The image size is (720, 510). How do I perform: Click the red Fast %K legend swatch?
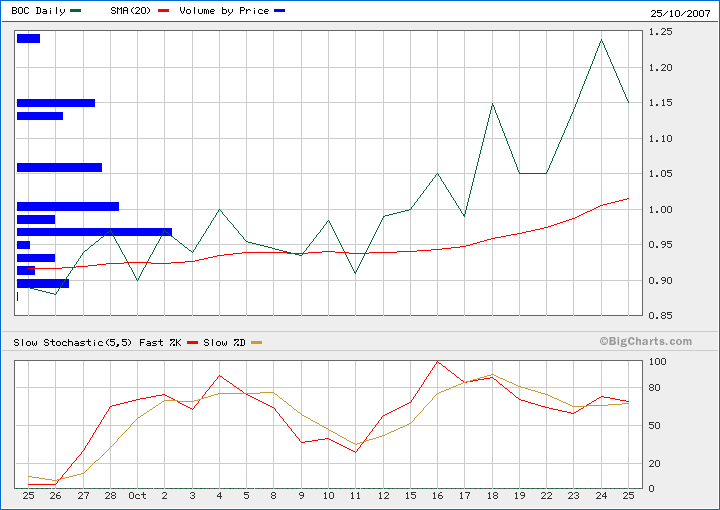194,343
